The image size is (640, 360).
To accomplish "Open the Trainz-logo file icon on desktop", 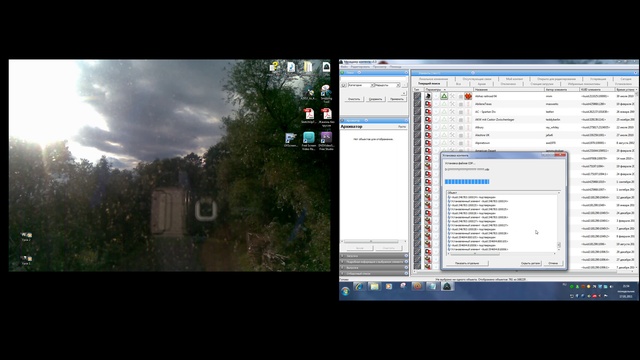I will [326, 67].
